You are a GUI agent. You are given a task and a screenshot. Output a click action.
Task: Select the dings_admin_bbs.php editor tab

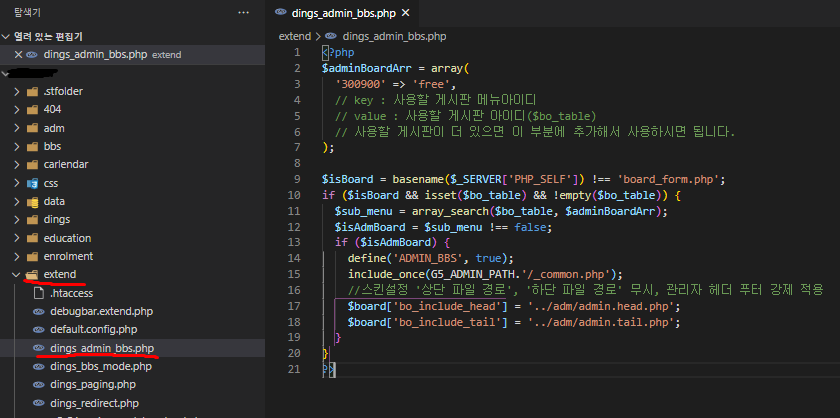(x=343, y=13)
